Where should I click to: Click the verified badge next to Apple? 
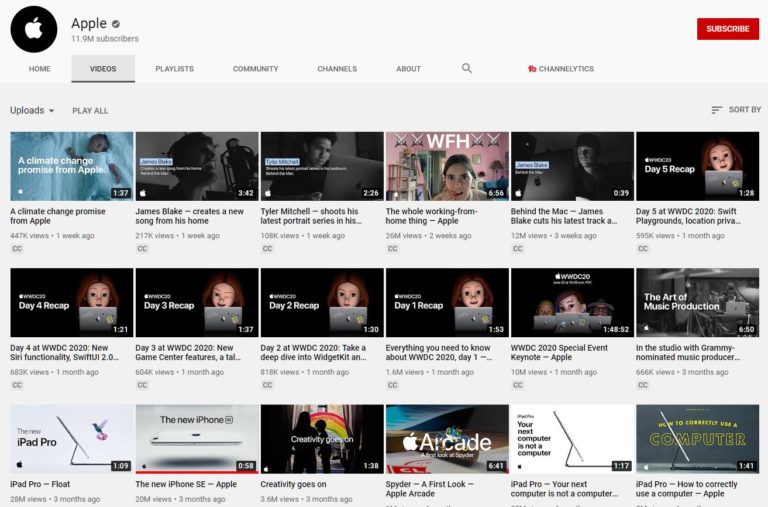(116, 24)
